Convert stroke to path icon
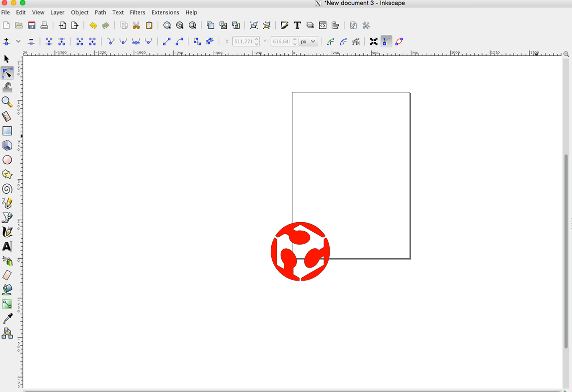 coord(210,41)
